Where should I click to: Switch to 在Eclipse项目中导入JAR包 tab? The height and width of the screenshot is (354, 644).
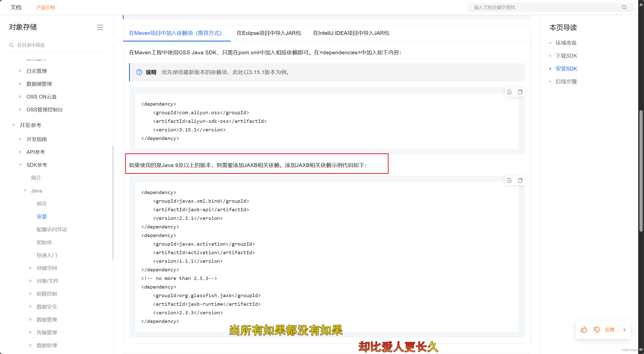(x=269, y=33)
